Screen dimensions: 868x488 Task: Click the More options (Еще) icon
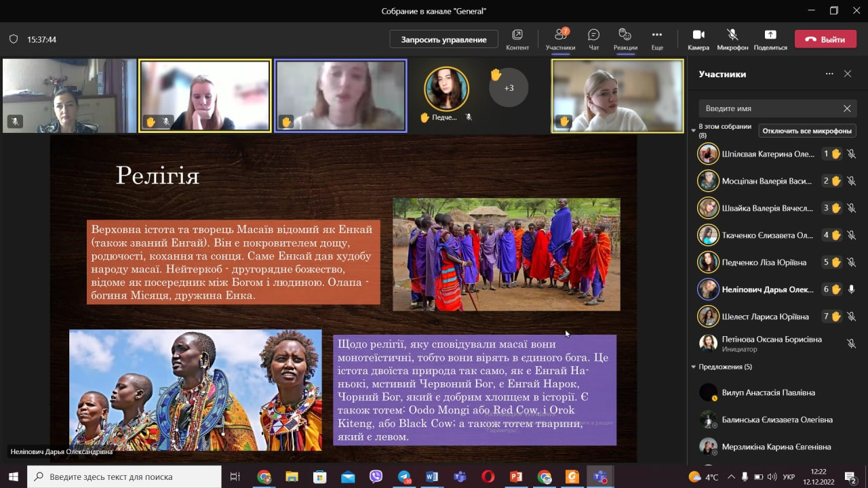pyautogui.click(x=656, y=35)
